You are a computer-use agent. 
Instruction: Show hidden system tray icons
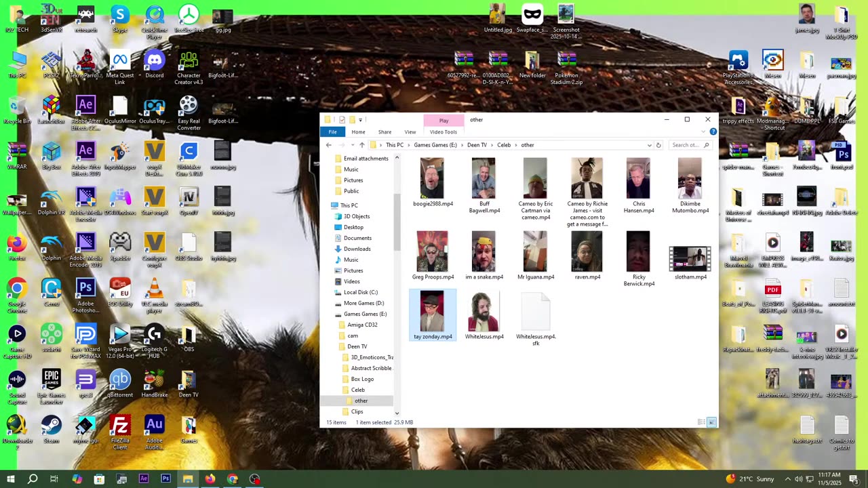[x=787, y=479]
